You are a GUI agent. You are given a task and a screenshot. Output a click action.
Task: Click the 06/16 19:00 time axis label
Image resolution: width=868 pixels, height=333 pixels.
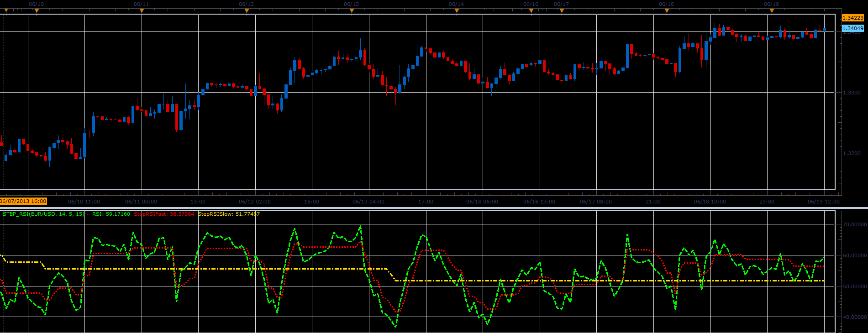(539, 202)
